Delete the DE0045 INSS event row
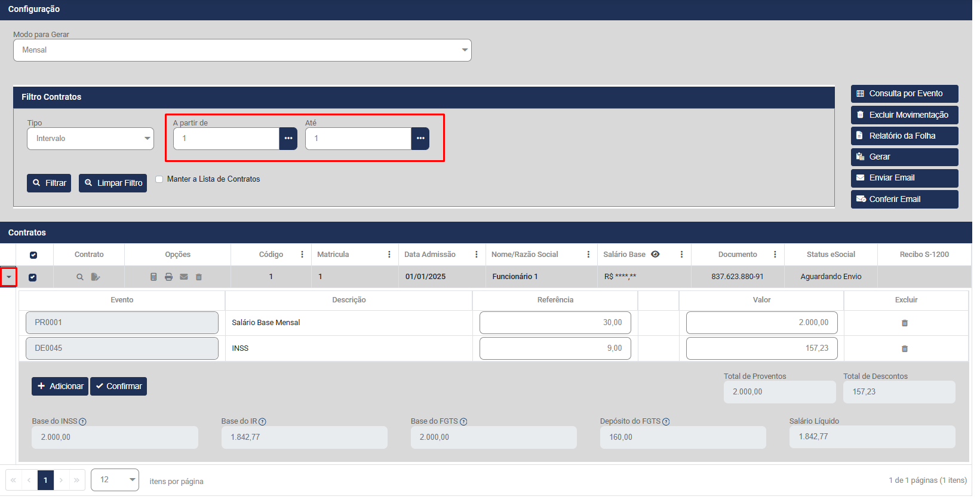The width and height of the screenshot is (980, 499). pyautogui.click(x=904, y=349)
